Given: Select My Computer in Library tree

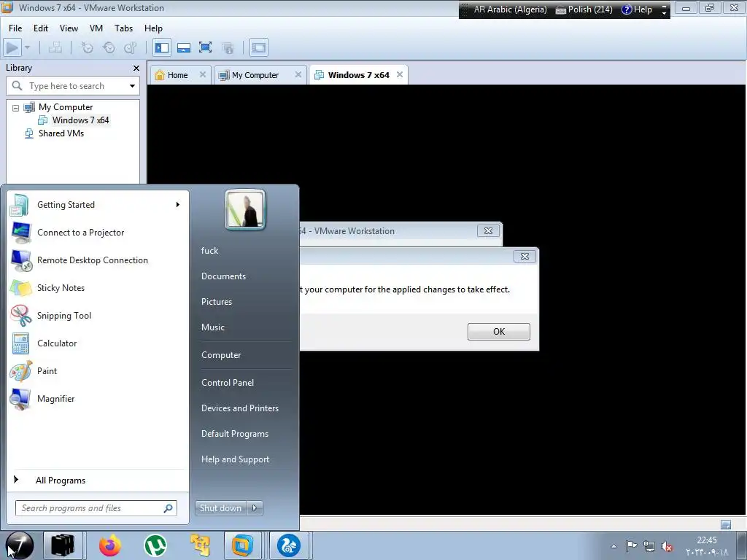Looking at the screenshot, I should point(66,107).
